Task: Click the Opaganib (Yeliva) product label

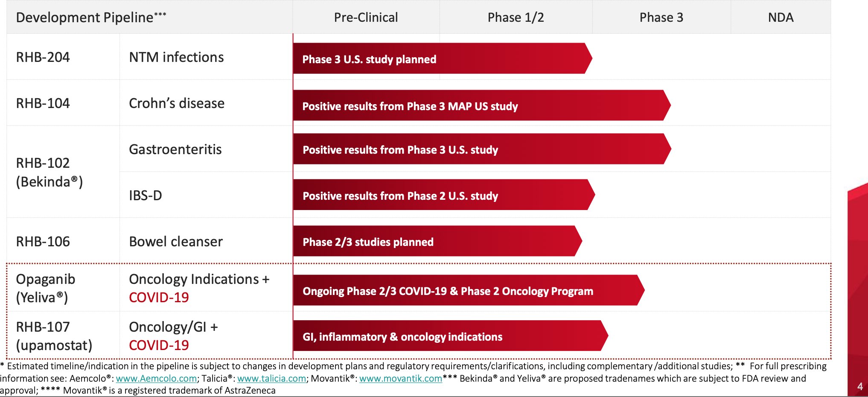Action: tap(45, 288)
